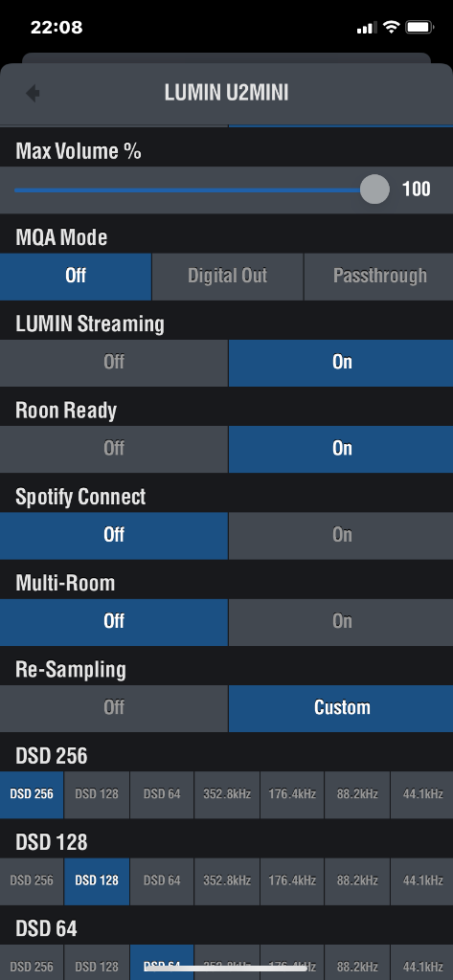453x980 pixels.
Task: Tap the LUMIN U2MINI title
Action: pyautogui.click(x=226, y=93)
